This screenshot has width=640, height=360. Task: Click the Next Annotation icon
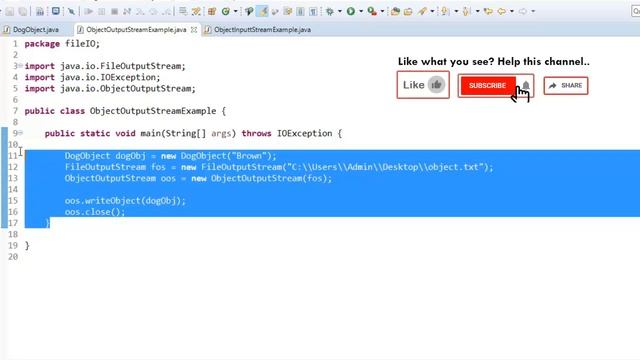pos(445,11)
